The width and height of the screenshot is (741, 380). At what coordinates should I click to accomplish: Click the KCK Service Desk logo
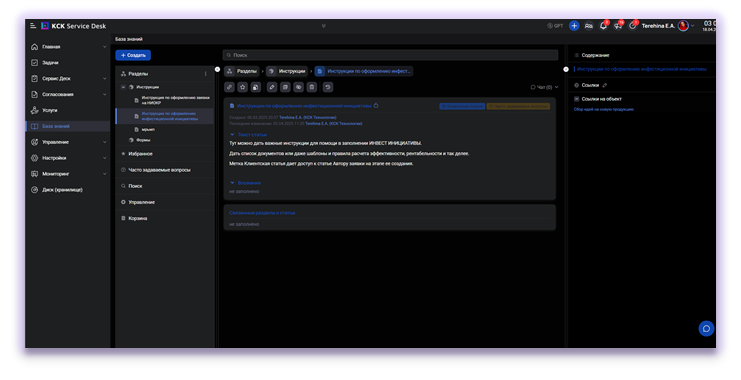coord(74,26)
